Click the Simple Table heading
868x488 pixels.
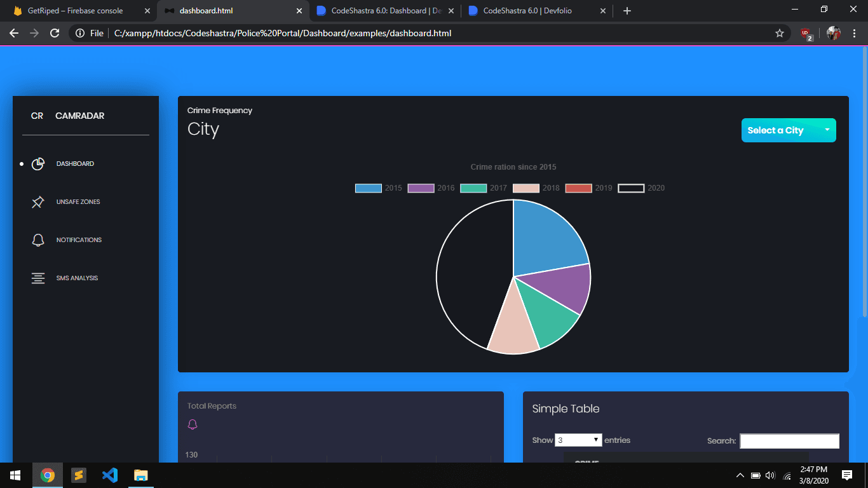[566, 409]
